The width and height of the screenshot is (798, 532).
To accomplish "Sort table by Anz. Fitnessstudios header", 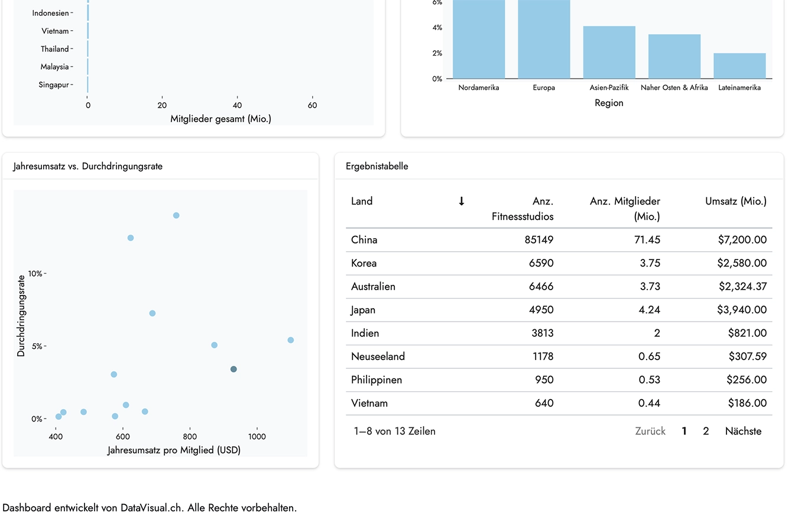I will tap(522, 209).
